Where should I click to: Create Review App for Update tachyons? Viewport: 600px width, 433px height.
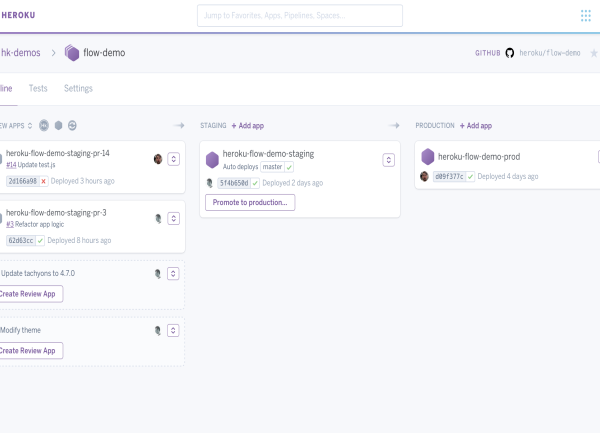[30, 294]
